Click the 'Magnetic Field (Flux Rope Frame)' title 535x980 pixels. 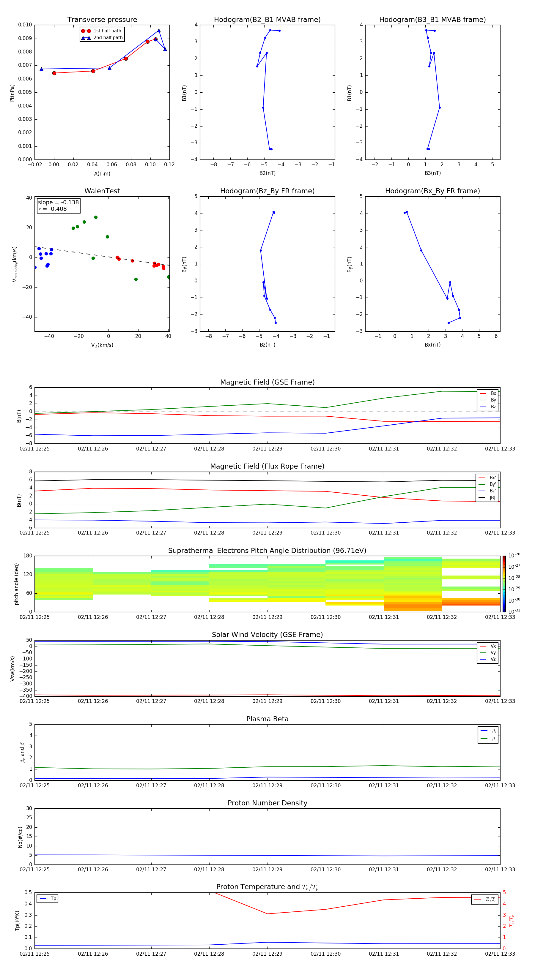pyautogui.click(x=267, y=467)
